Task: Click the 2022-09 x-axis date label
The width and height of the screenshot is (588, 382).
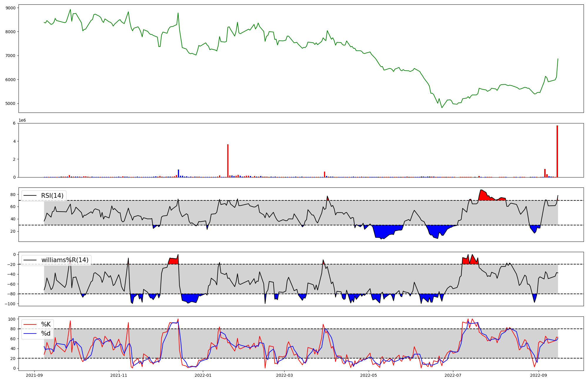Action: point(539,375)
